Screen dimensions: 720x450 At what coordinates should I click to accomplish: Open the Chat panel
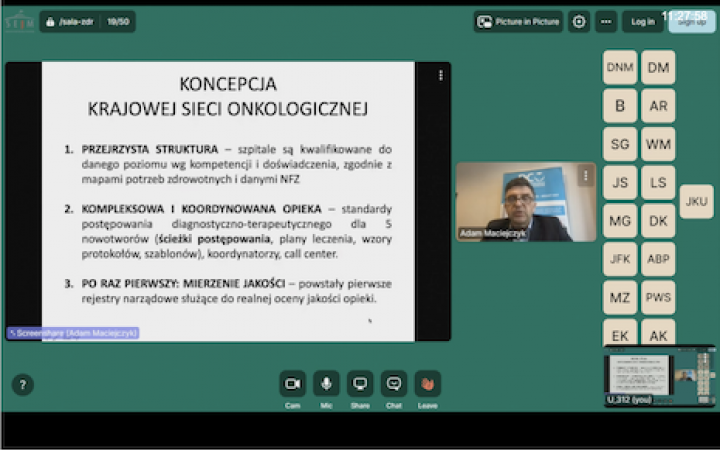[394, 383]
